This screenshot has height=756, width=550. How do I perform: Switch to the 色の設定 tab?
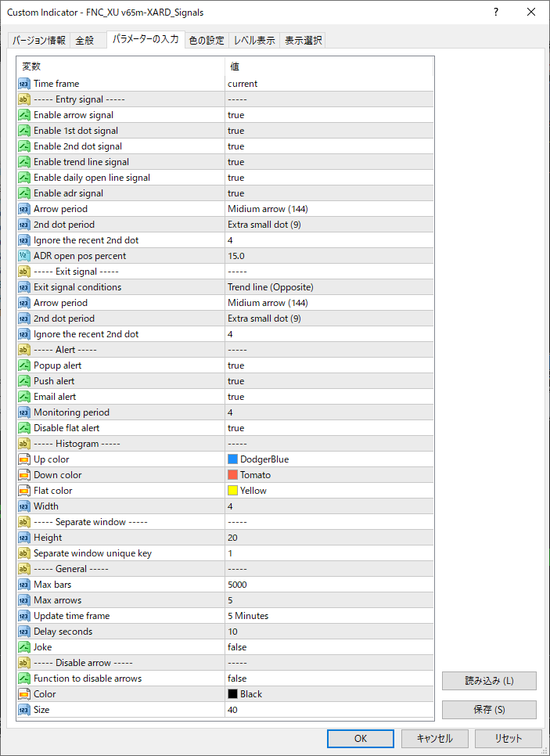click(x=207, y=41)
